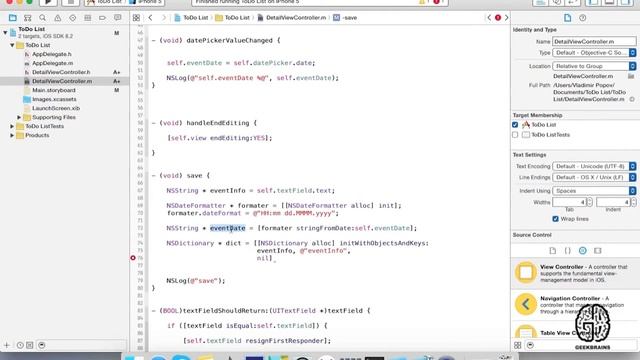Stop the running app
This screenshot has width=640, height=360.
tap(71, 2)
